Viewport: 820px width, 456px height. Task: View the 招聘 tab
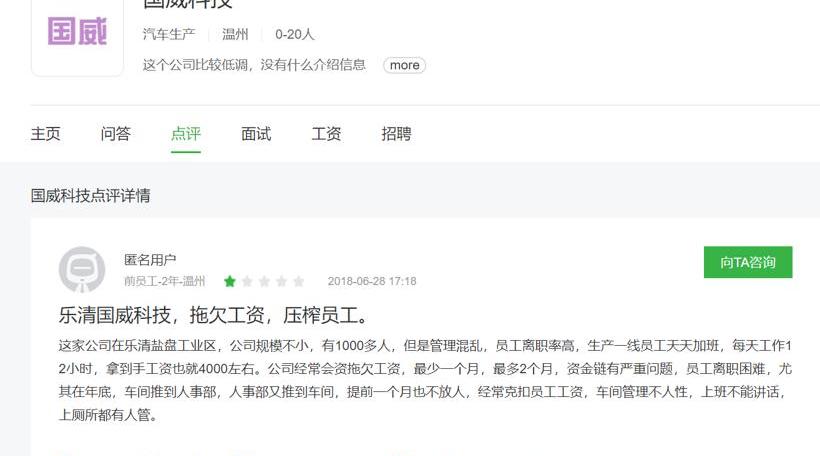(396, 134)
